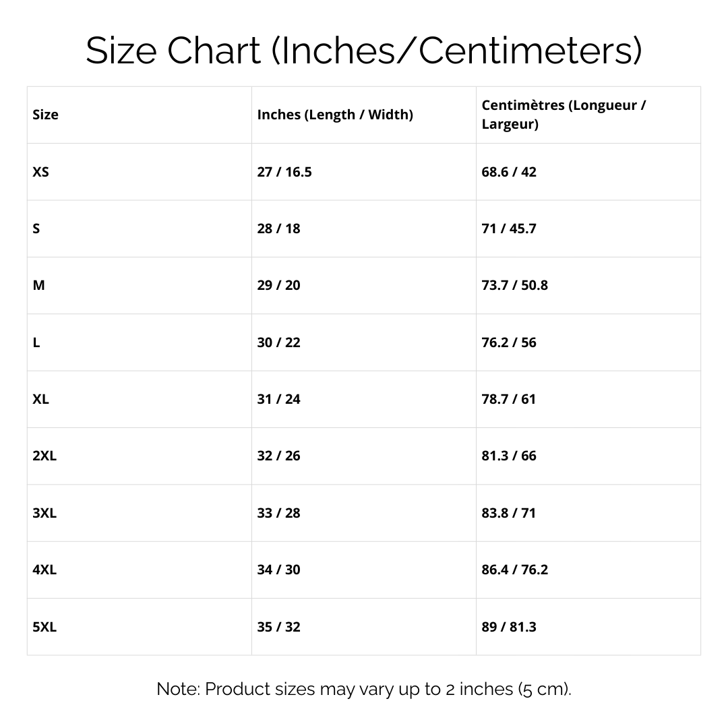Click the Inches (Length / Width) header
Screen dimensions: 728x728
pos(335,115)
